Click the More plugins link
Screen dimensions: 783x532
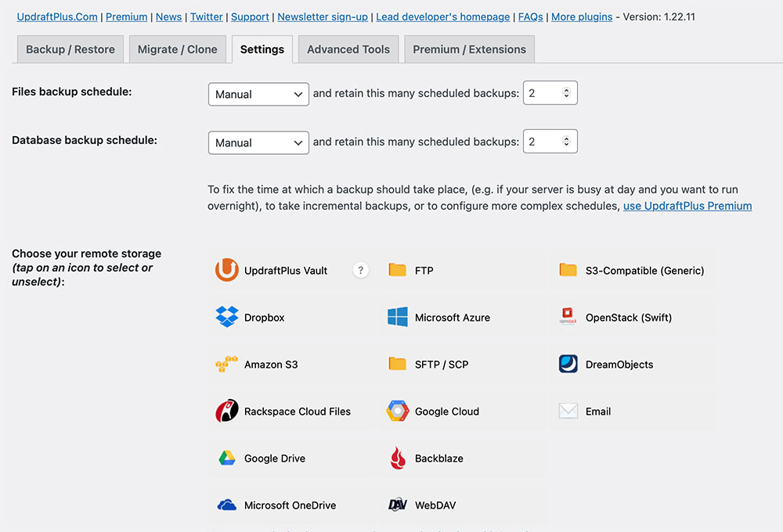point(582,16)
